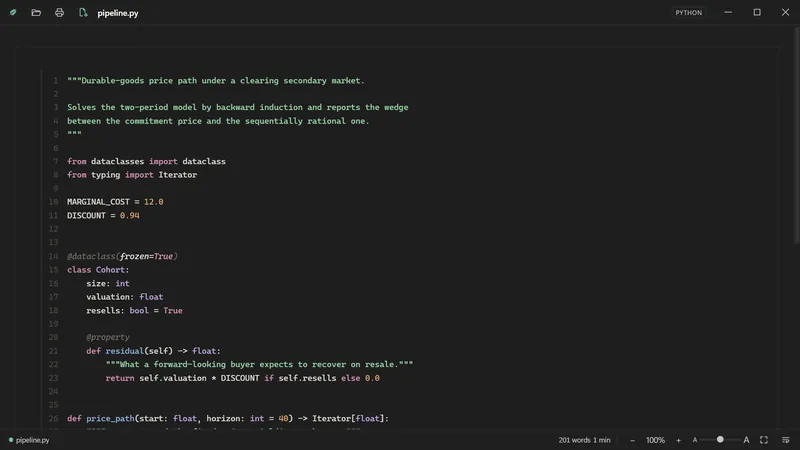Click the font size slider handle

point(720,439)
